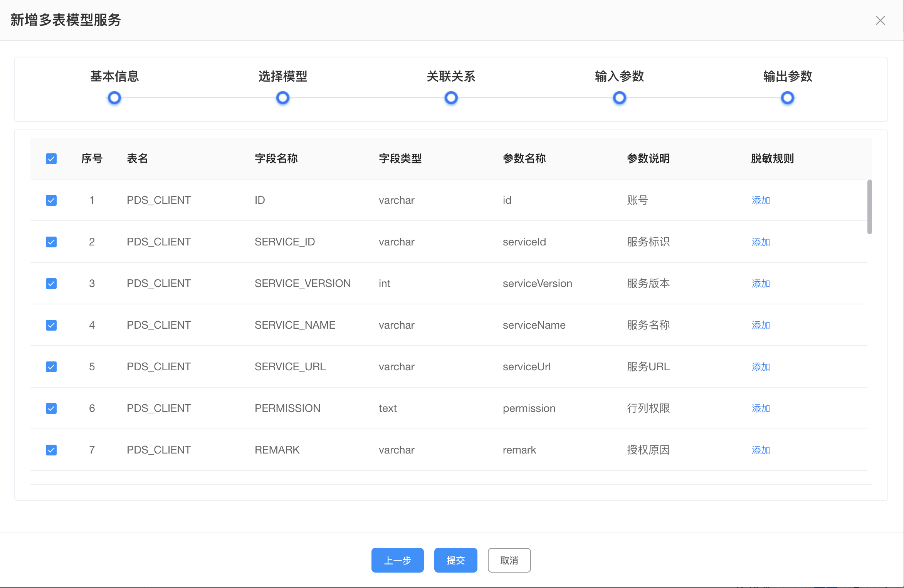Go to the 选择模型 step circle
This screenshot has width=904, height=588.
[x=283, y=98]
